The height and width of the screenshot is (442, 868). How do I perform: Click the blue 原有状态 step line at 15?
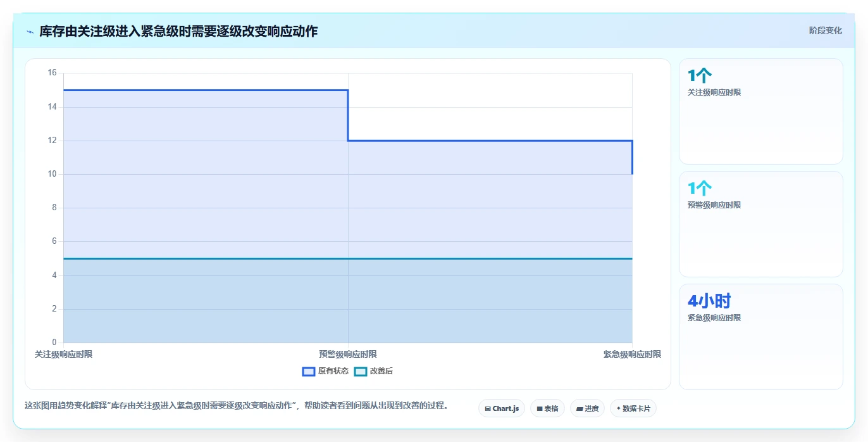pyautogui.click(x=206, y=90)
